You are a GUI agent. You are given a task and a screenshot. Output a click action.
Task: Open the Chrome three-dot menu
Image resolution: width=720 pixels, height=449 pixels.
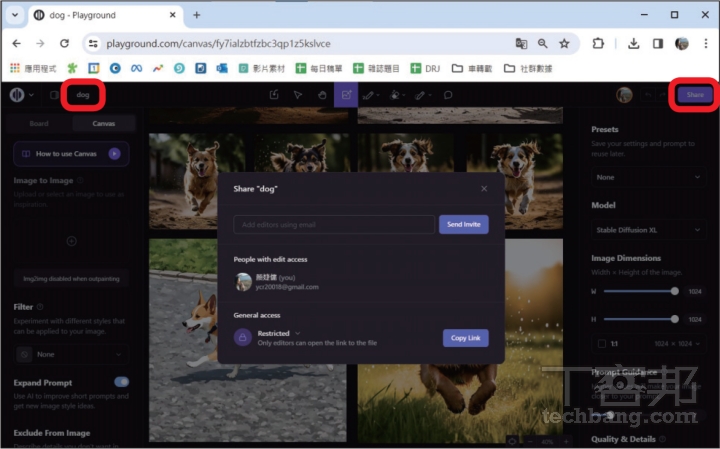(x=706, y=44)
